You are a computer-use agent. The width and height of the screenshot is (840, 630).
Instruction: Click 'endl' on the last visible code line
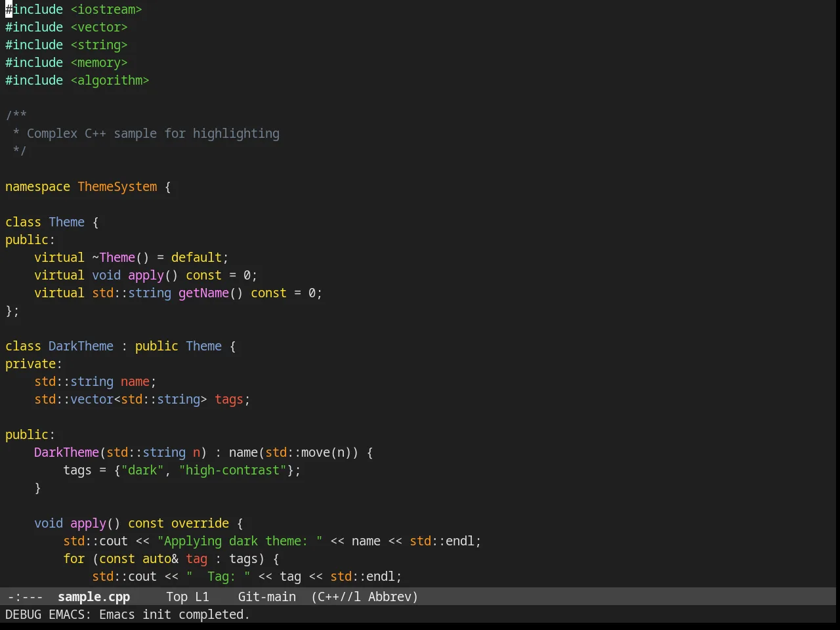381,576
